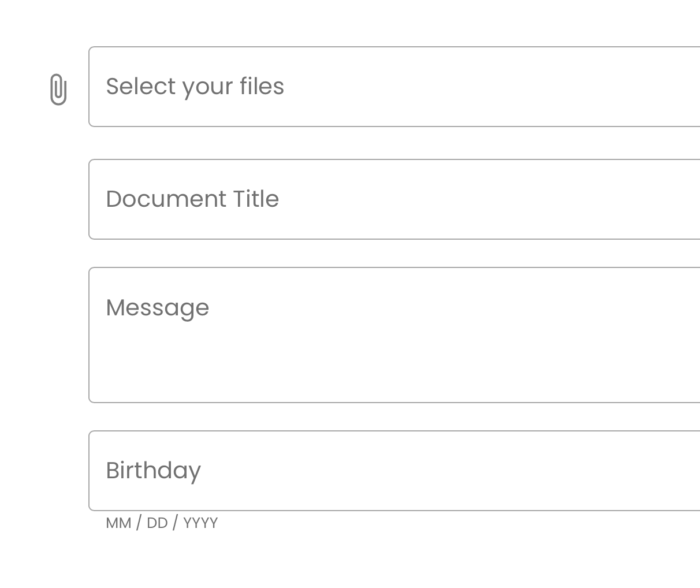Click the word 'Title' in Document Title
Image resolution: width=700 pixels, height=588 pixels.
tap(256, 199)
